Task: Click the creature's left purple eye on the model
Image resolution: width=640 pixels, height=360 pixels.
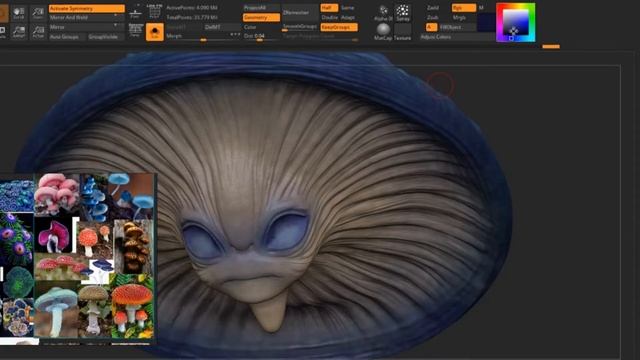Action: [x=201, y=242]
